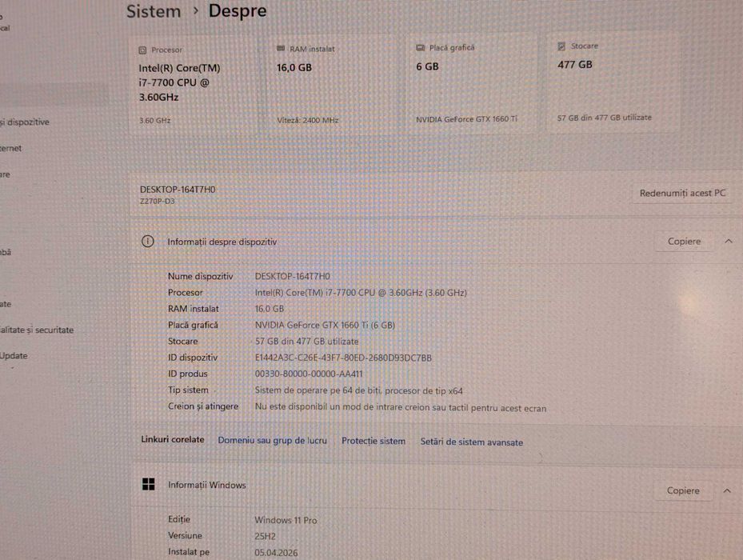Viewport: 743px width, 560px height.
Task: Copy device information with Copiere button
Action: click(x=684, y=242)
